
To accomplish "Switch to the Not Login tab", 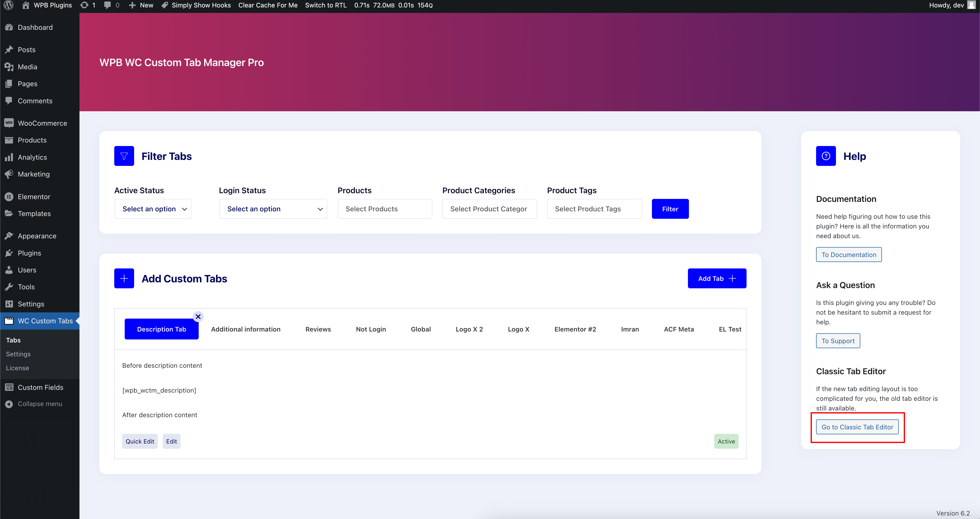I will (371, 329).
